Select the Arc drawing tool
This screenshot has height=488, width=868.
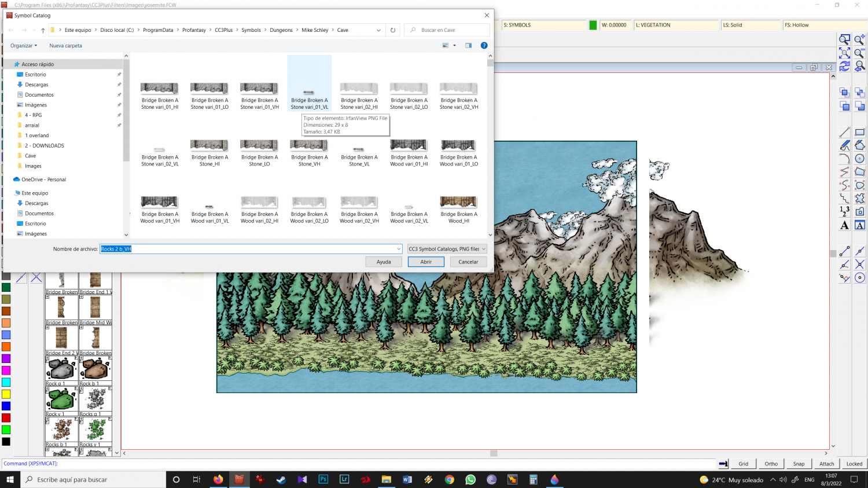point(845,159)
